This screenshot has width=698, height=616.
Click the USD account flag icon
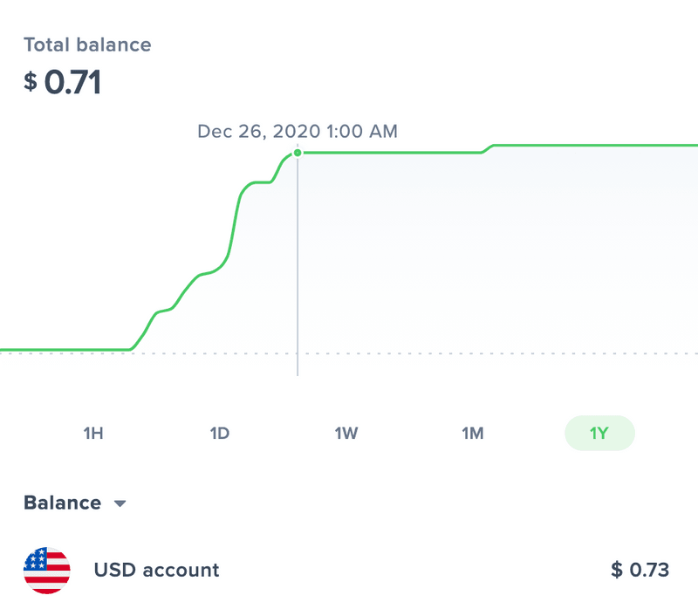click(48, 570)
